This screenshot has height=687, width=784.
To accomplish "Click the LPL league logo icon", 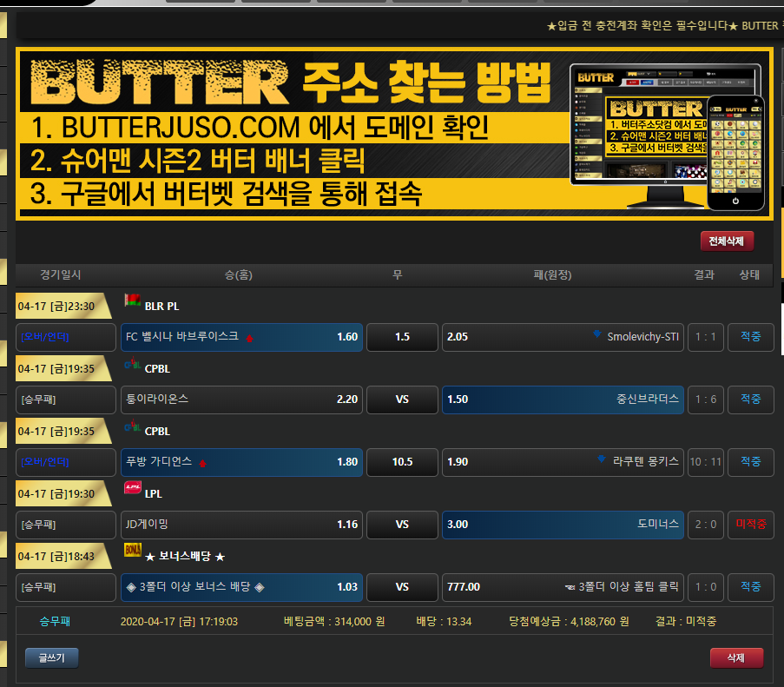I will (x=132, y=488).
